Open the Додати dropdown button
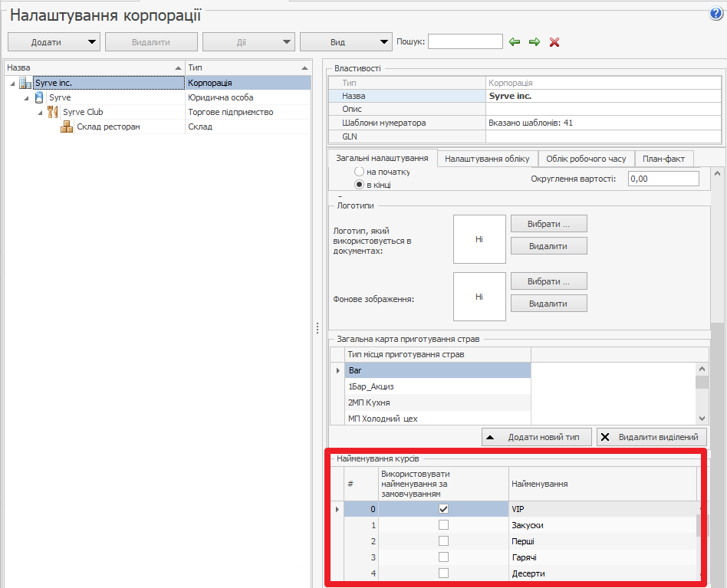The width and height of the screenshot is (727, 588). [x=54, y=42]
